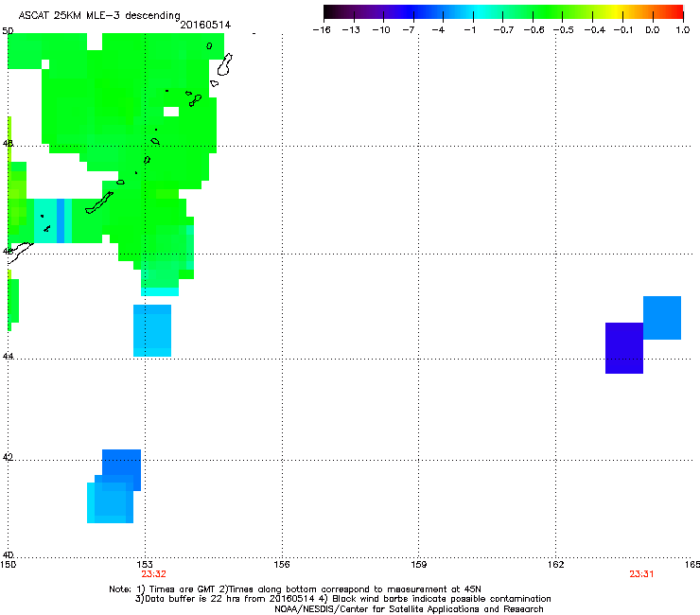Click the note 'Times are GMT'
The image size is (700, 615).
click(x=182, y=589)
